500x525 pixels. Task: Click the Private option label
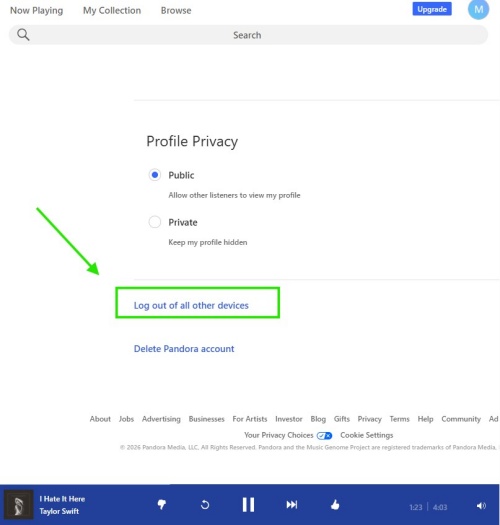pyautogui.click(x=183, y=222)
